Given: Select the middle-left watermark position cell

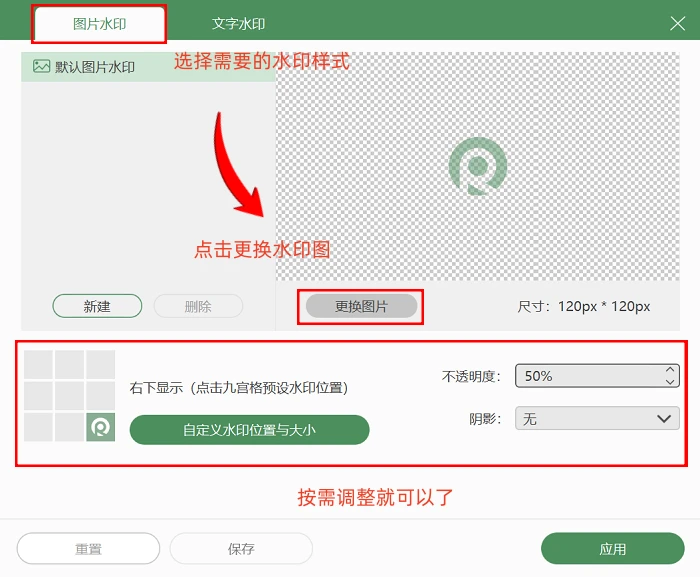Looking at the screenshot, I should coord(38,395).
